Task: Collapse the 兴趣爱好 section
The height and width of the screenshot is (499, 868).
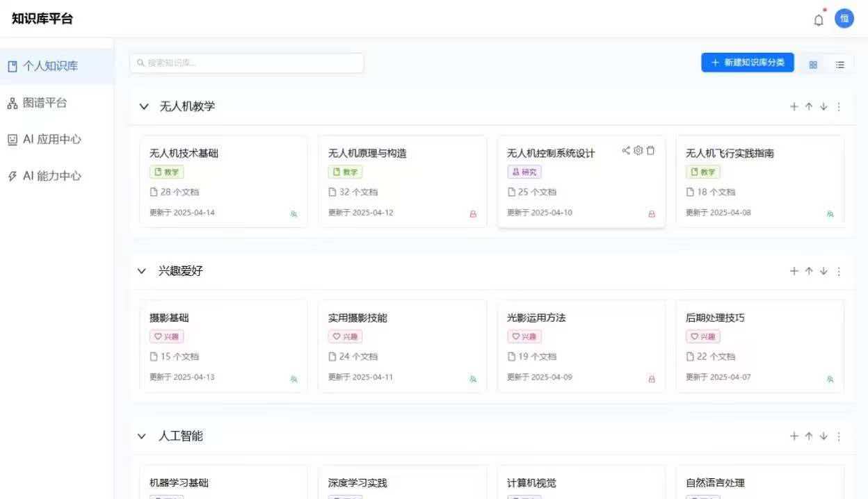Action: (x=142, y=271)
